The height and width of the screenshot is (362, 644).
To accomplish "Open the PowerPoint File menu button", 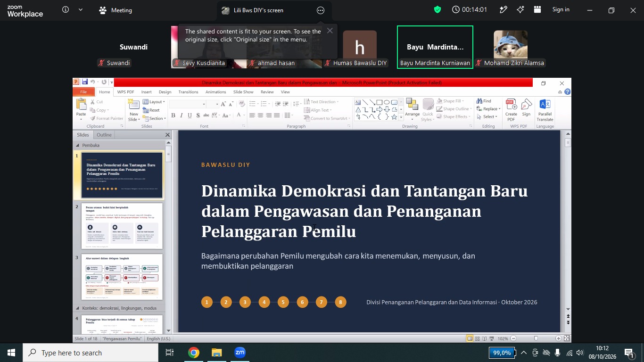I will pos(83,92).
